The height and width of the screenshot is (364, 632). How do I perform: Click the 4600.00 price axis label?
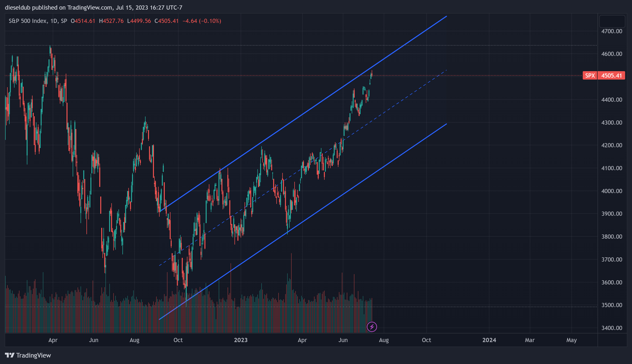tap(612, 54)
